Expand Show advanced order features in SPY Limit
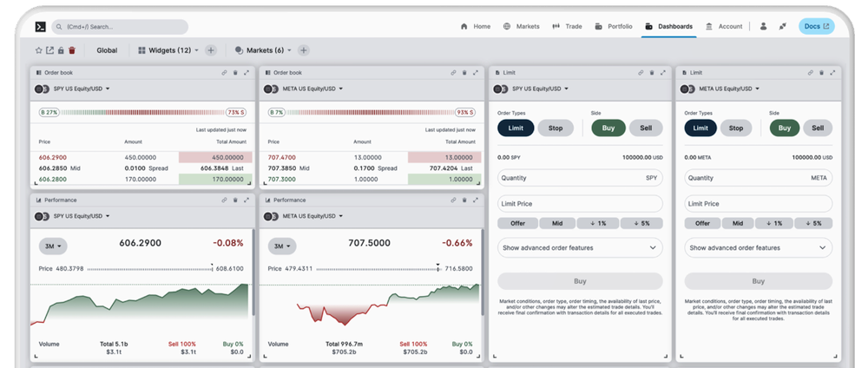 tap(579, 247)
